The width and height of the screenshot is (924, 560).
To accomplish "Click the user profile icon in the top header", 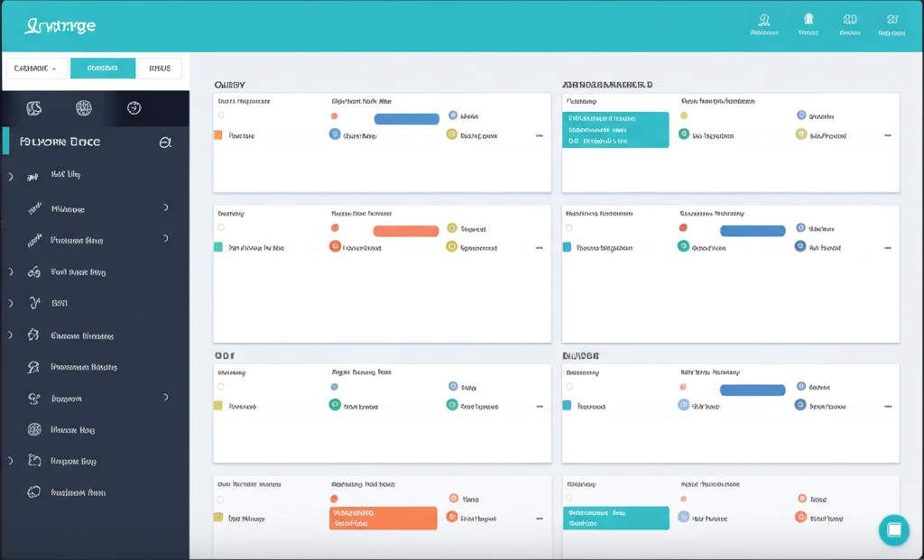I will pyautogui.click(x=764, y=20).
